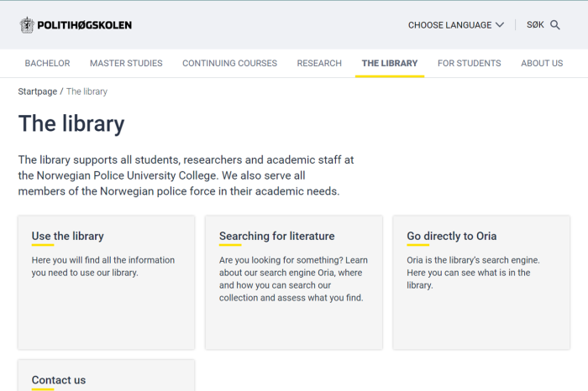Viewport: 588px width, 391px height.
Task: Open the Use the library card
Action: (x=67, y=236)
